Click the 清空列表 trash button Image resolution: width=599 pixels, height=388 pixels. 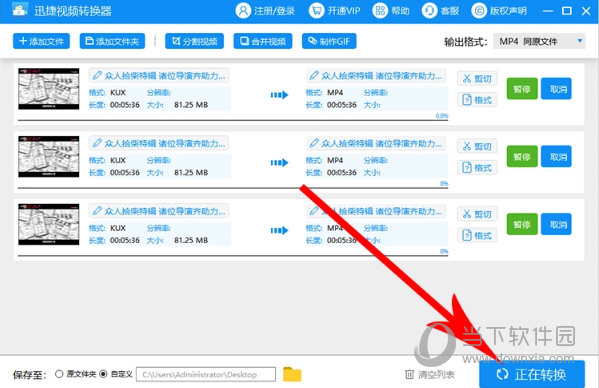(430, 374)
